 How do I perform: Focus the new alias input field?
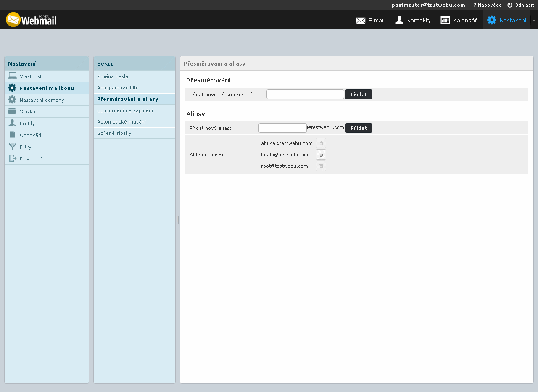pos(282,128)
